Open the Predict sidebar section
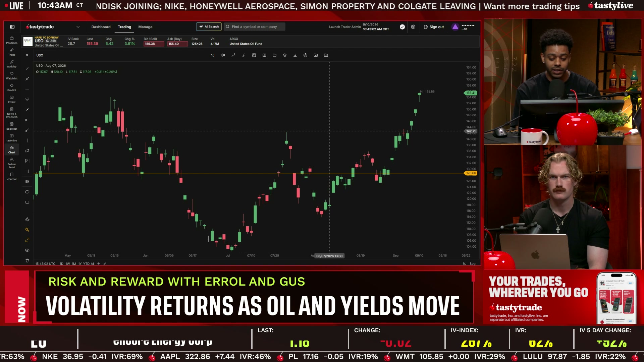644x362 pixels. pyautogui.click(x=12, y=87)
